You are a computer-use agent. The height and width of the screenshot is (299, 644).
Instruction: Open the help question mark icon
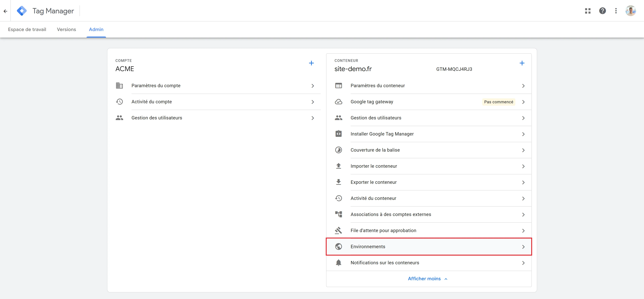pyautogui.click(x=603, y=11)
